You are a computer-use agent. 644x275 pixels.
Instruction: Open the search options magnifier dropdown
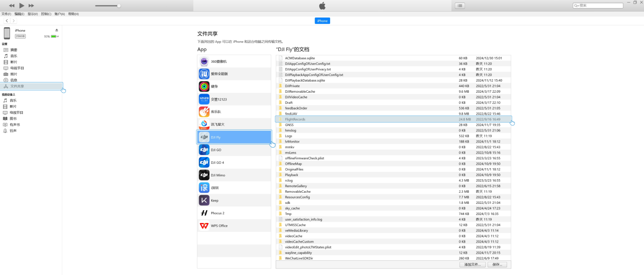tap(577, 5)
